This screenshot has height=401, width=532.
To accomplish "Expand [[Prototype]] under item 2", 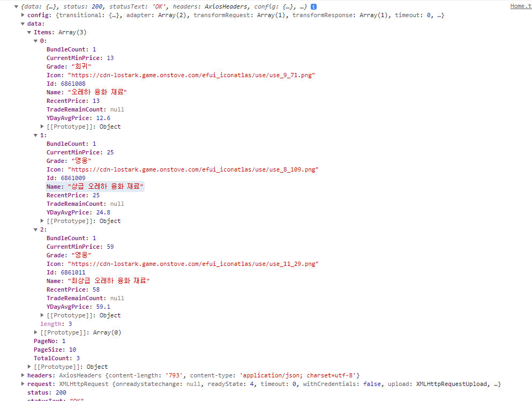I will (42, 315).
